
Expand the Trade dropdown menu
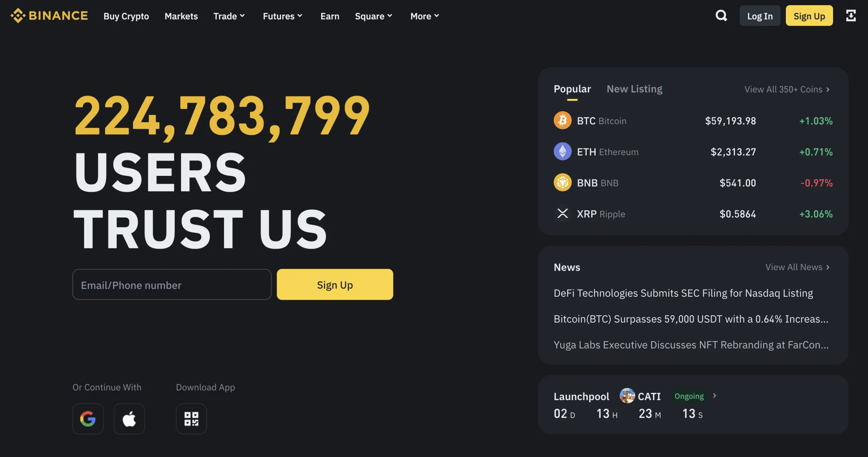click(x=229, y=16)
